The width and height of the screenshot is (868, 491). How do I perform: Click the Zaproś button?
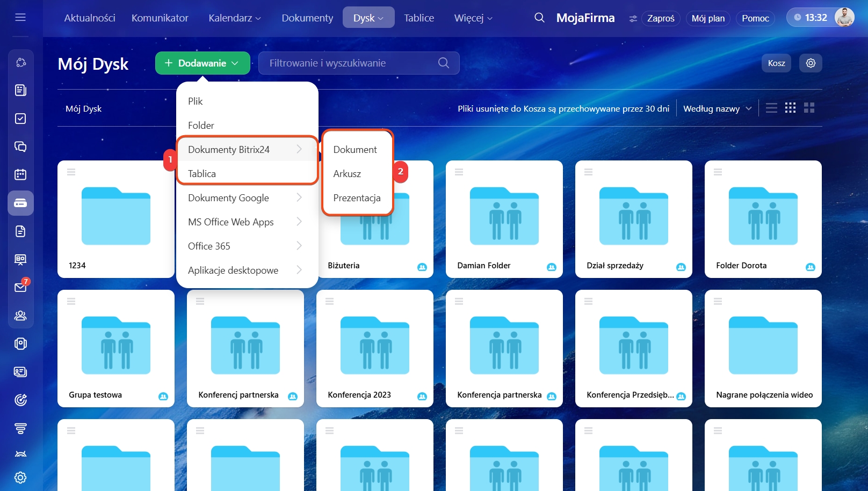660,18
